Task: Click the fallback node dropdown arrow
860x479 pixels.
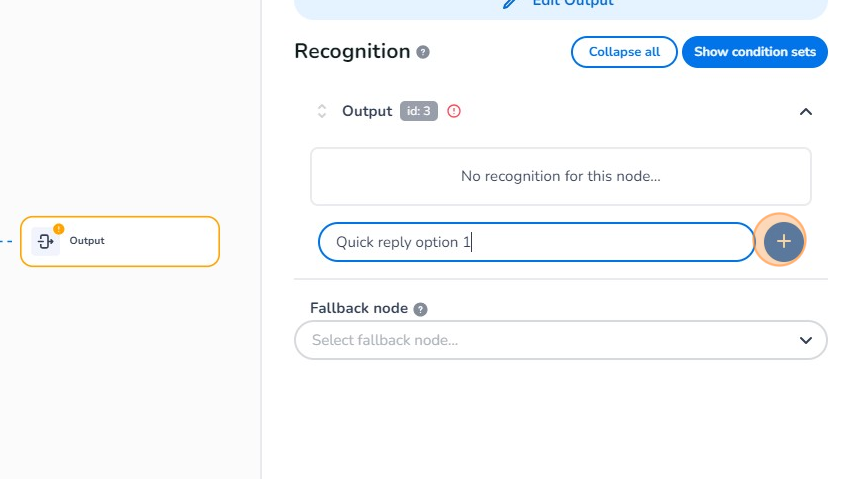Action: tap(806, 340)
